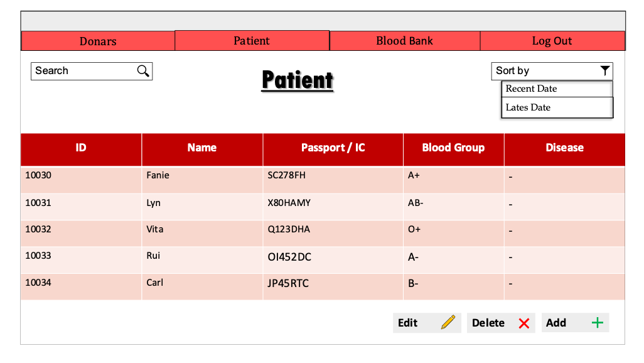Focus the Search input field

83,71
